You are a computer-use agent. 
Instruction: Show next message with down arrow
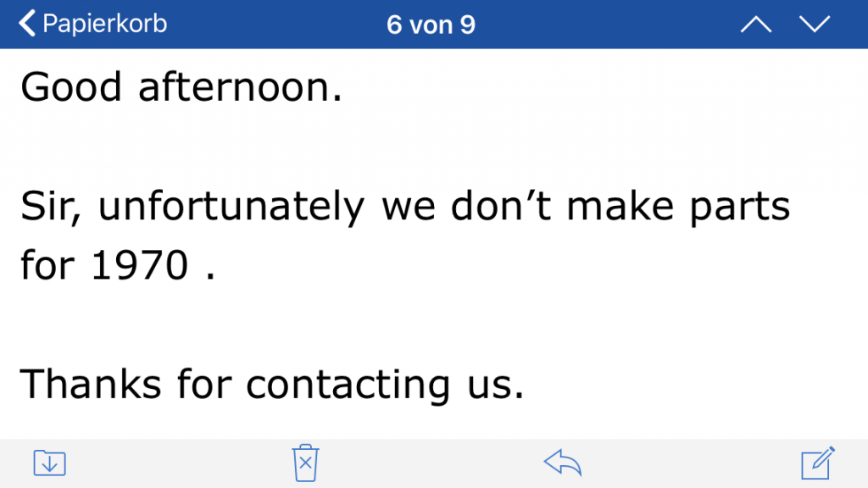pyautogui.click(x=815, y=25)
